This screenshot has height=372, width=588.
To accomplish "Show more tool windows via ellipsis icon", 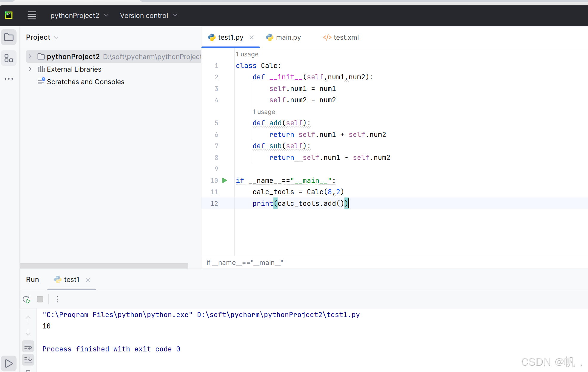I will [9, 79].
